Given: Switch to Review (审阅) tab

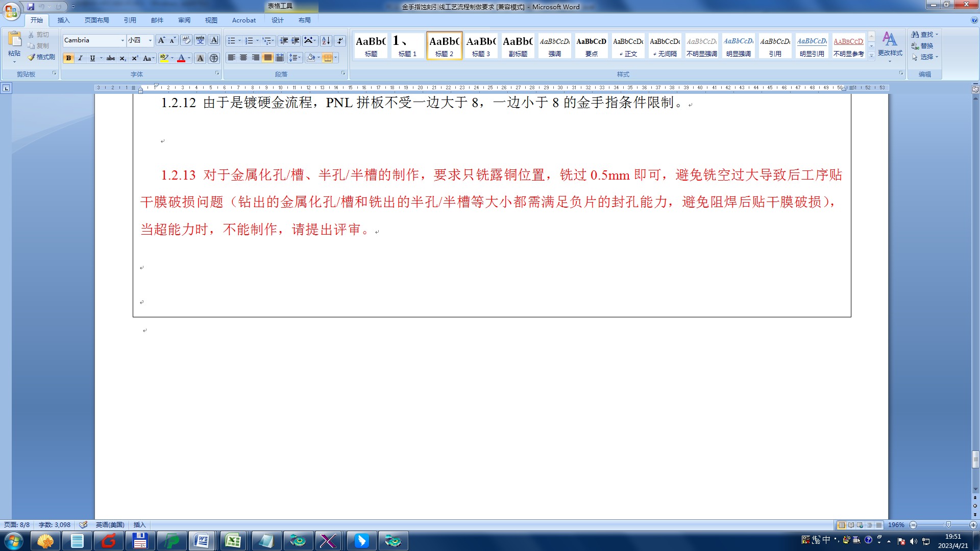Looking at the screenshot, I should (x=184, y=20).
